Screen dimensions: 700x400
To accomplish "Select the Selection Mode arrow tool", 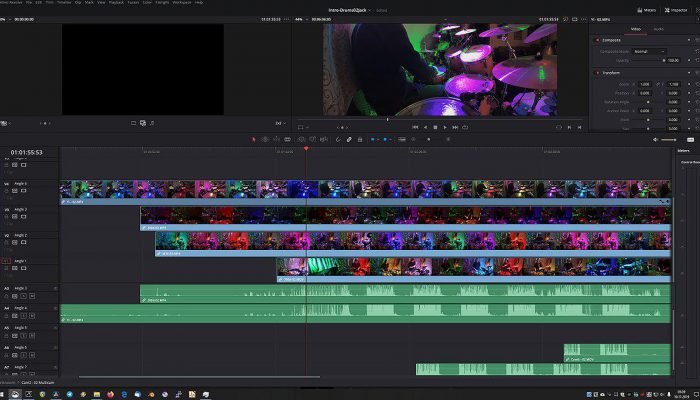I will (x=254, y=139).
